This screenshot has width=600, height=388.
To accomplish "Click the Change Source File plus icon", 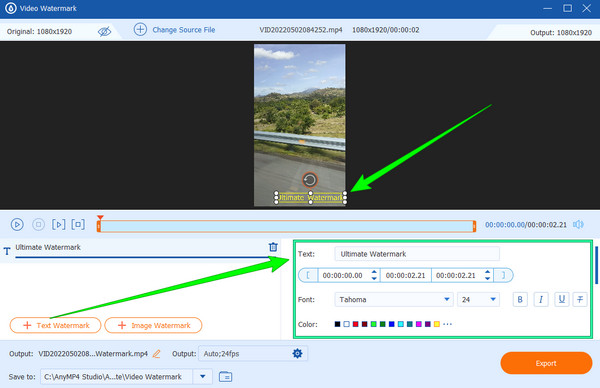I will tap(140, 29).
